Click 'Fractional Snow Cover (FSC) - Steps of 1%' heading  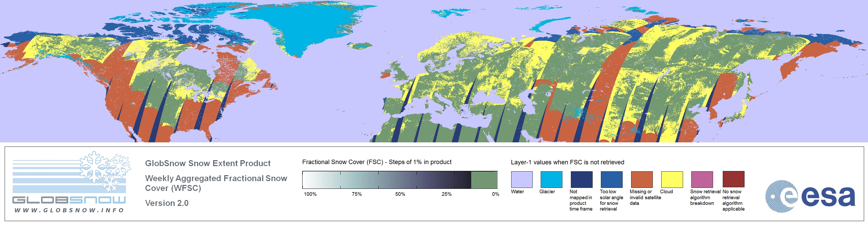click(x=377, y=162)
